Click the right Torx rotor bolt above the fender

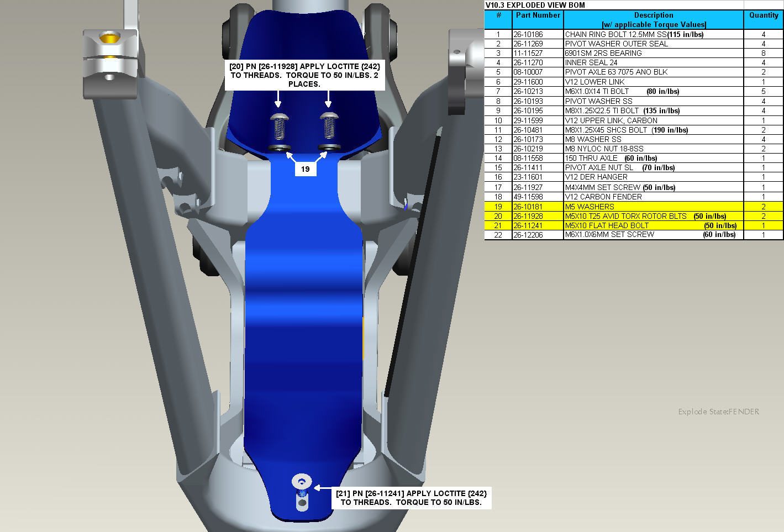tap(330, 126)
